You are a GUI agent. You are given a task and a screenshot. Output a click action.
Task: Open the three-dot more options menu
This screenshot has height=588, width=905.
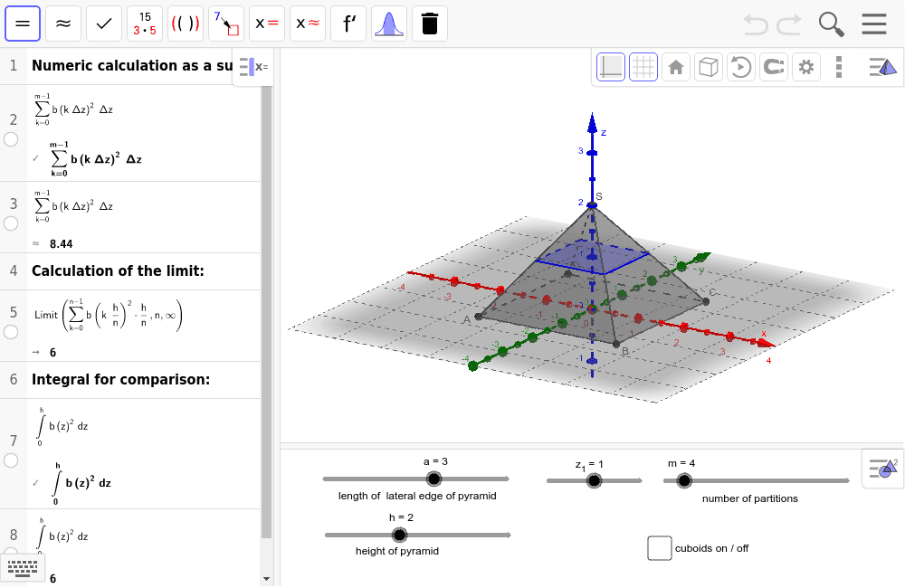click(x=839, y=68)
